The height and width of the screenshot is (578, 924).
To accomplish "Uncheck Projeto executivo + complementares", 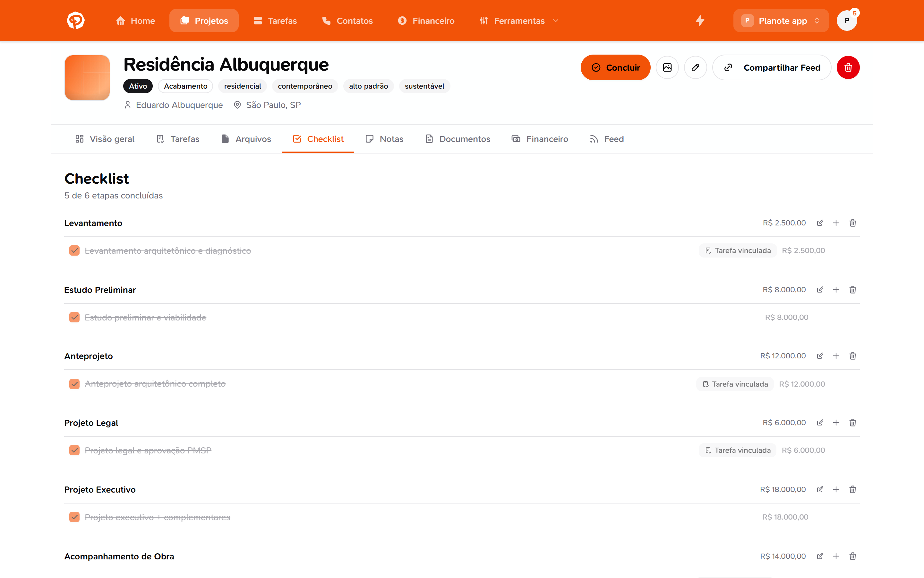I will 74,517.
